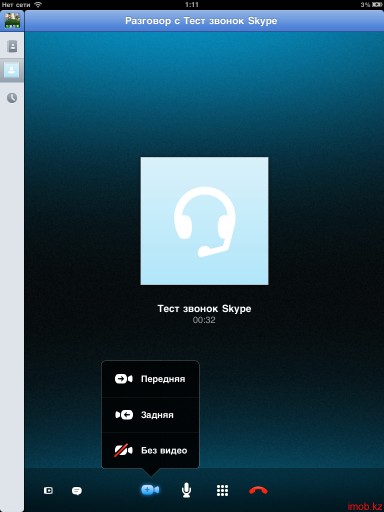The width and height of the screenshot is (384, 512).
Task: Select Задняя rear camera option
Action: point(150,415)
